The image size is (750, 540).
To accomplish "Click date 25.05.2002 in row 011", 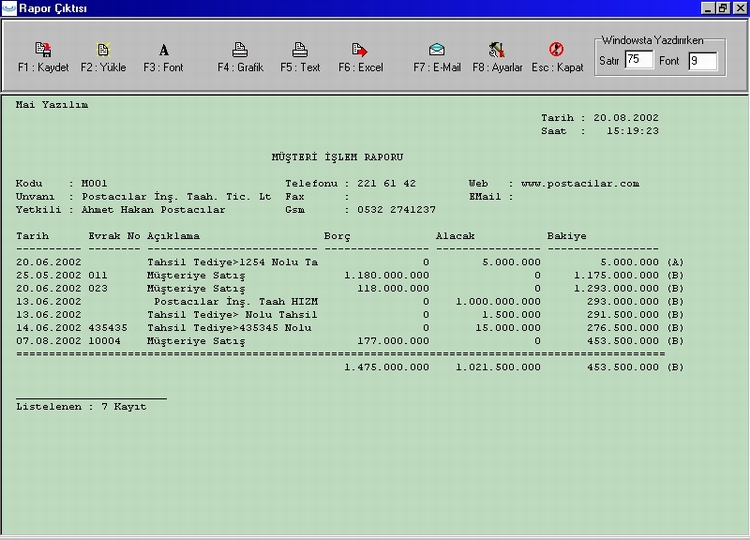I will pos(48,275).
